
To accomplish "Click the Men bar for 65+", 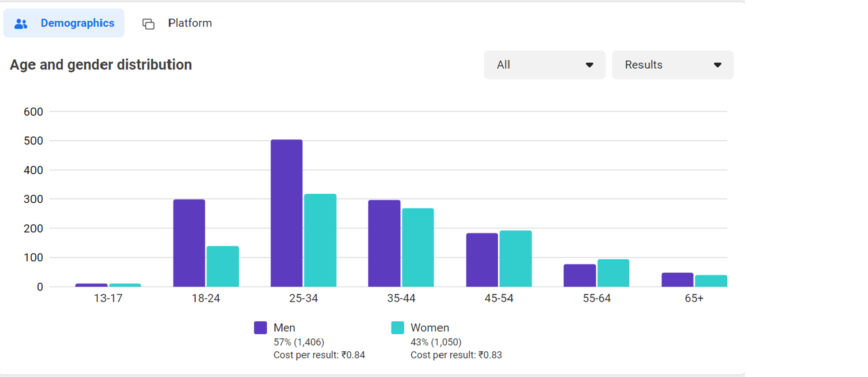I will (677, 279).
